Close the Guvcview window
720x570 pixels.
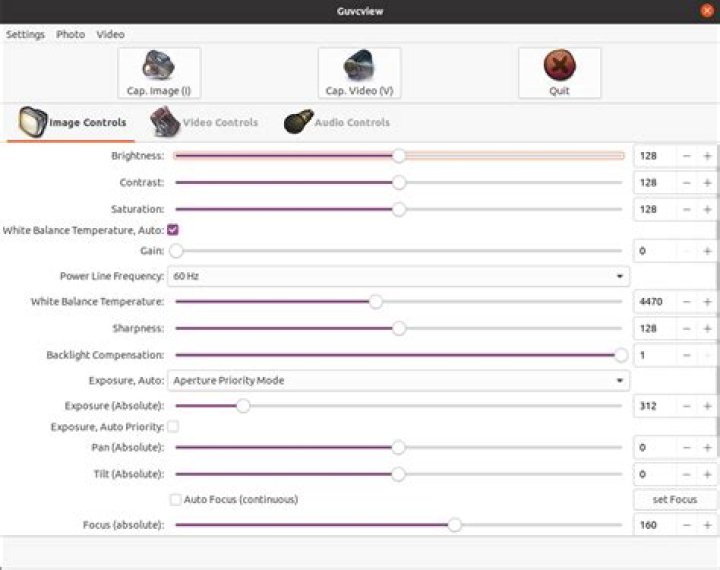pyautogui.click(x=708, y=11)
